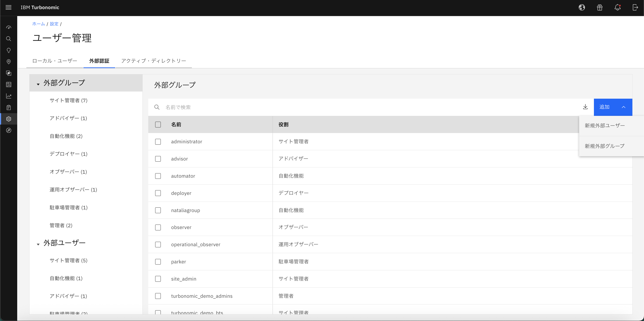This screenshot has width=644, height=321.
Task: Click the logout icon in header
Action: pos(635,8)
